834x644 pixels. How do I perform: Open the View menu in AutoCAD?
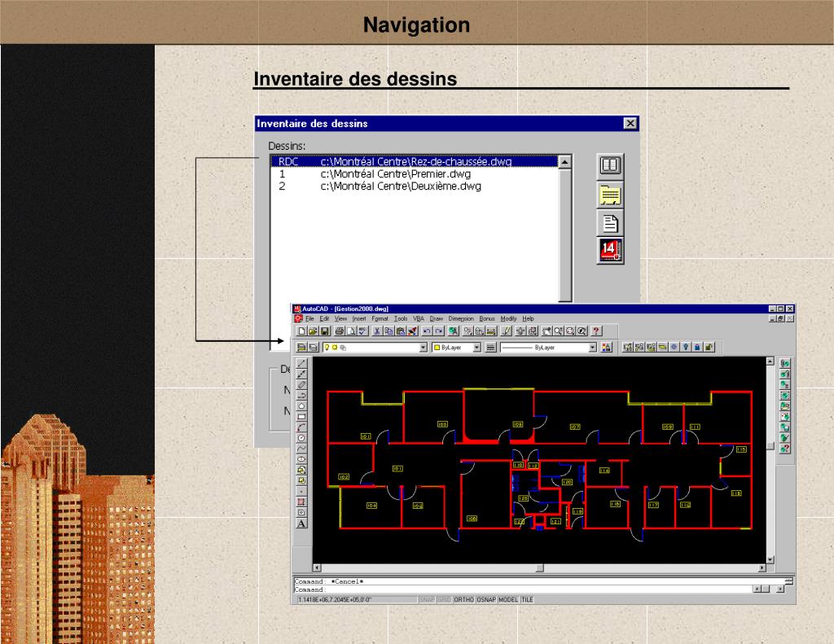point(340,318)
